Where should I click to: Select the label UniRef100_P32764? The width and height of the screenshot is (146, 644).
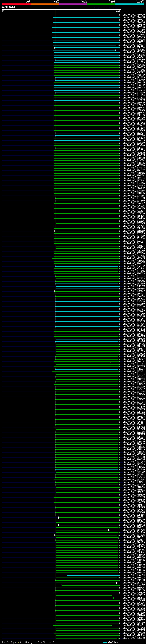coord(134,239)
